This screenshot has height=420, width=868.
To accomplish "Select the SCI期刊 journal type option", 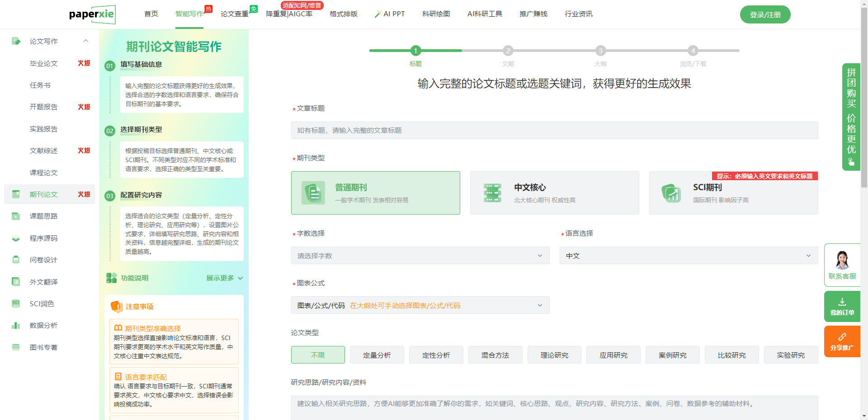I will [733, 193].
